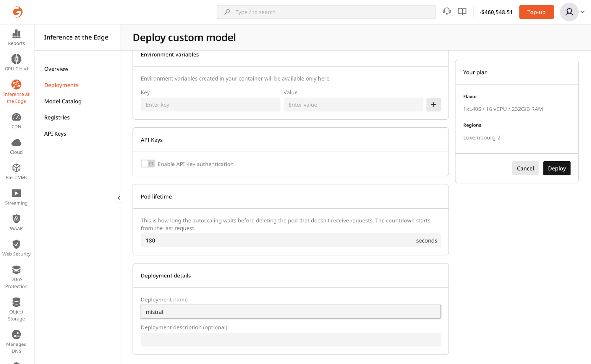Open Deployments menu item
The width and height of the screenshot is (591, 364).
(61, 85)
